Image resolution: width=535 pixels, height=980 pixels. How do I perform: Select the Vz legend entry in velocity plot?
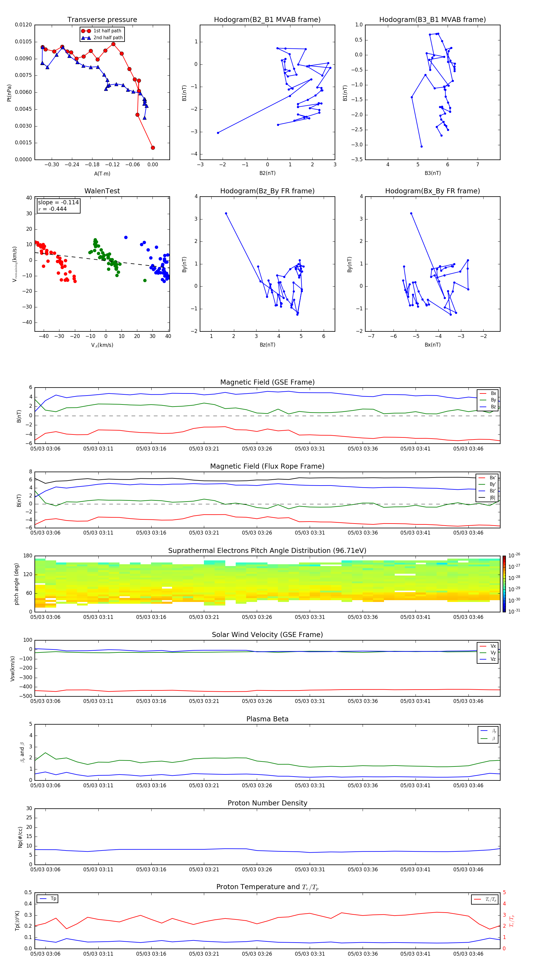tap(488, 659)
